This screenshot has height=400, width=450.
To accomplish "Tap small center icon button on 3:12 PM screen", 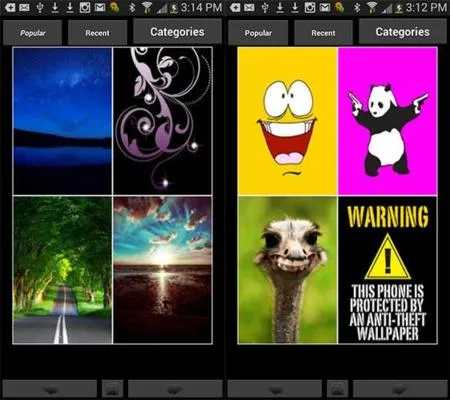I will point(338,389).
